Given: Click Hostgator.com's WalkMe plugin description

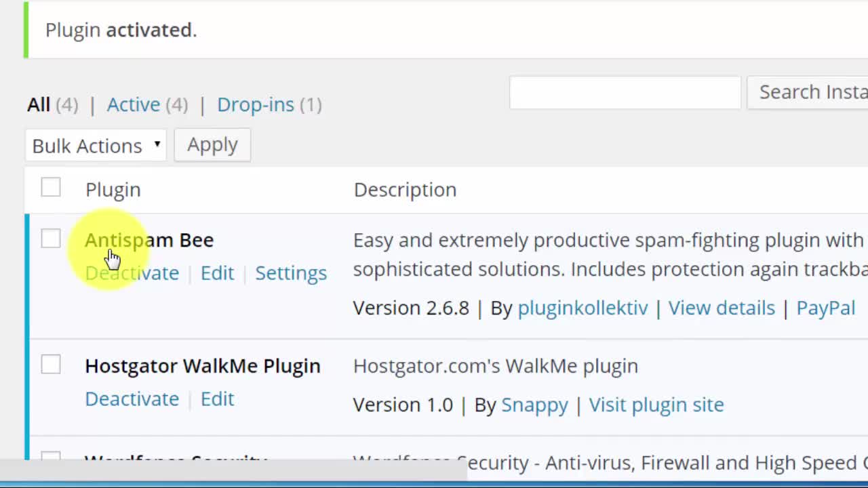Looking at the screenshot, I should (496, 366).
